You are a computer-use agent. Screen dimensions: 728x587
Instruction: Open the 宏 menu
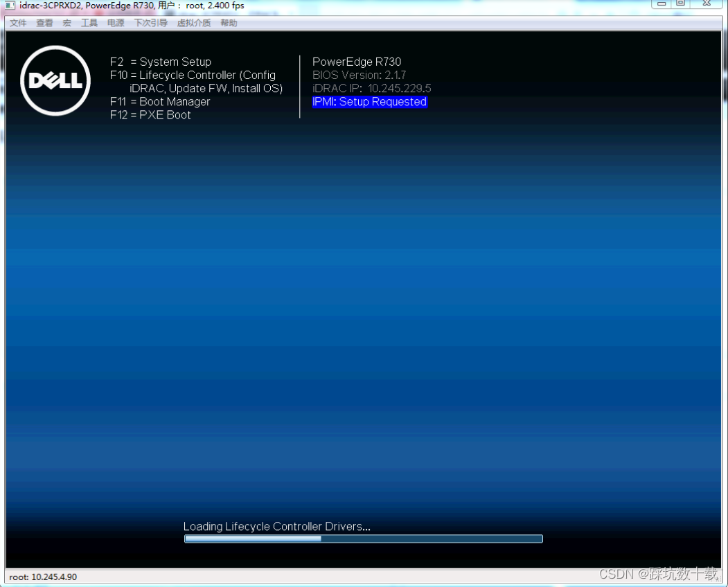coord(67,23)
